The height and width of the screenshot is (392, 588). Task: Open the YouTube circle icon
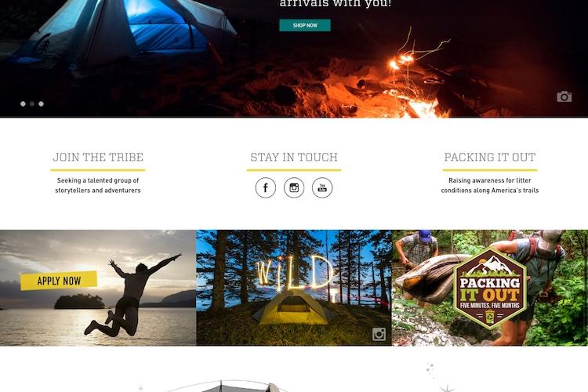[322, 187]
